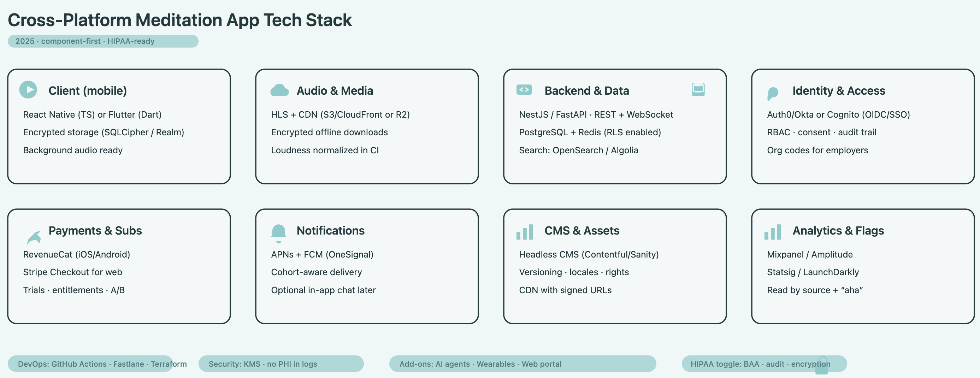Click the Identity & Access heading
This screenshot has height=378, width=980.
click(x=839, y=90)
